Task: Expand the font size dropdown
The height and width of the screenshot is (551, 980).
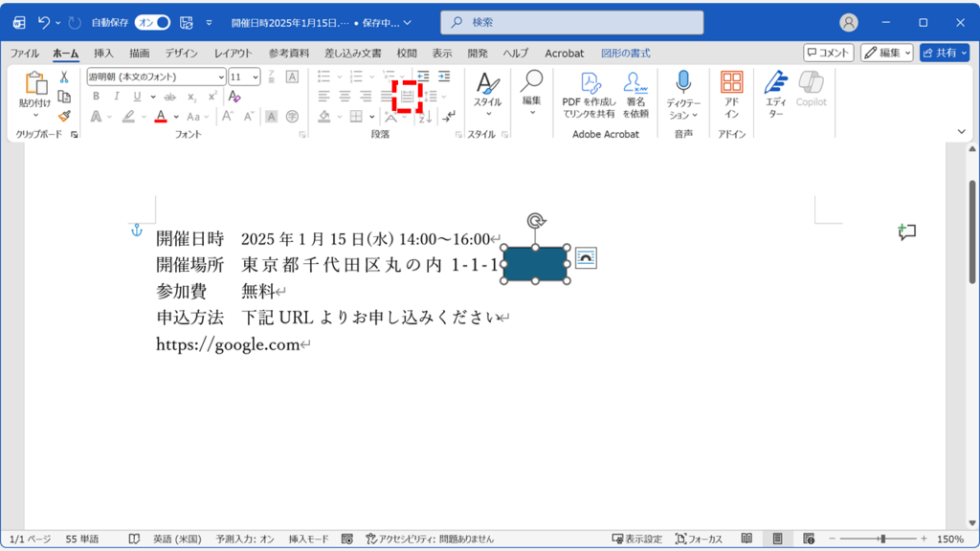Action: [x=255, y=77]
